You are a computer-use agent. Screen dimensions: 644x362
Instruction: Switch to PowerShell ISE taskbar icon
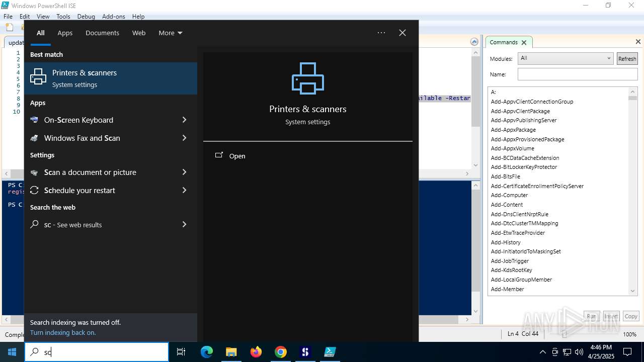tap(330, 352)
